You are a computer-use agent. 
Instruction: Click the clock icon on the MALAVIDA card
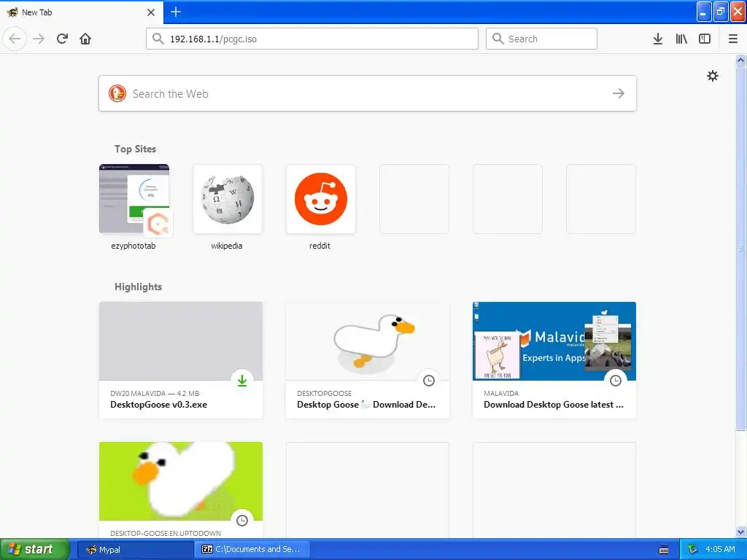tap(616, 381)
